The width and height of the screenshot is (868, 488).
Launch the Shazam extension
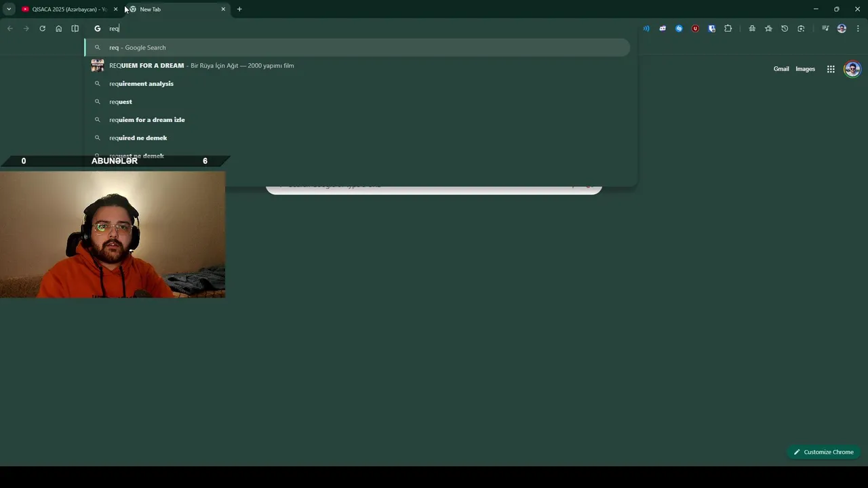[x=679, y=28]
